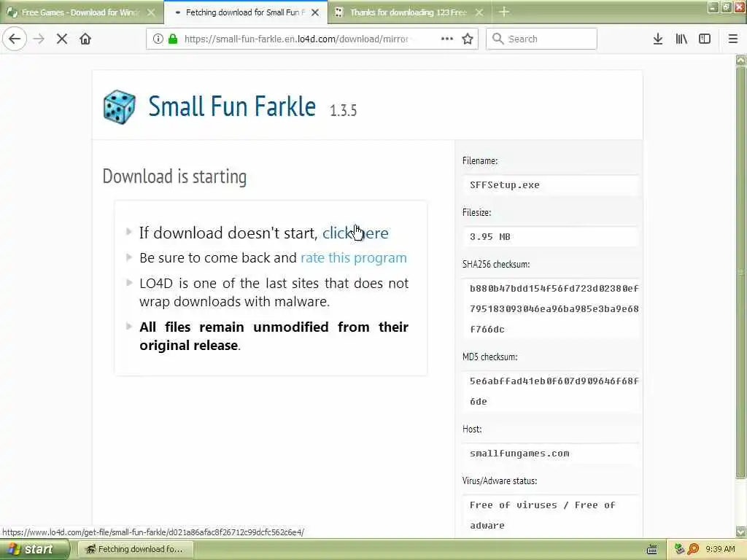Bookmark this page with the star
Screen dimensions: 747x560
click(468, 39)
